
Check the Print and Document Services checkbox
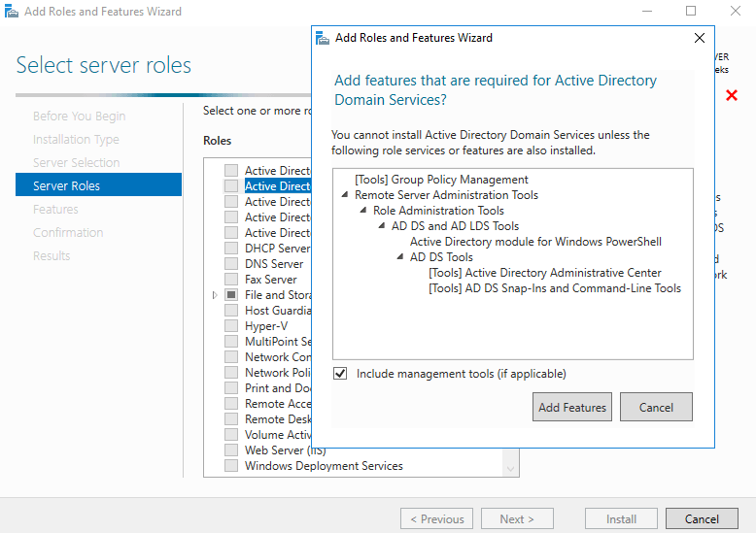pos(231,387)
